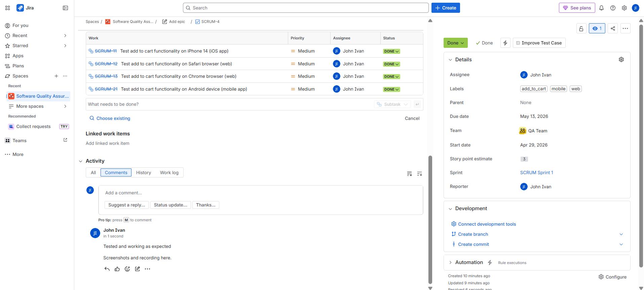Open the Spaces more options ellipsis
644x290 pixels.
[65, 76]
